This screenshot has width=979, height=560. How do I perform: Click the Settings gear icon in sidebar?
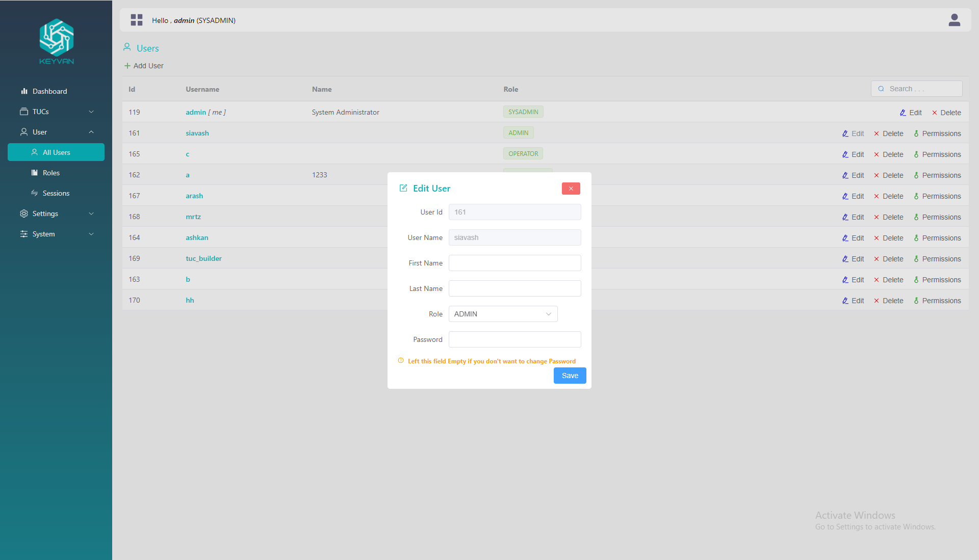[x=24, y=214]
